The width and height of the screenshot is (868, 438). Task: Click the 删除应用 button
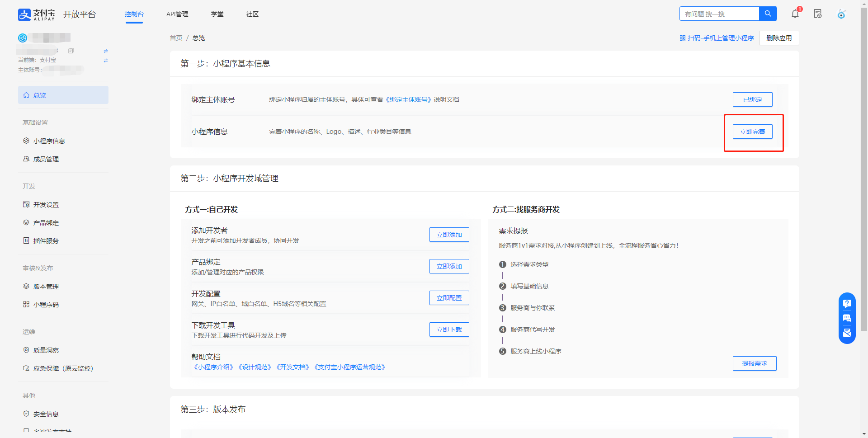(779, 38)
